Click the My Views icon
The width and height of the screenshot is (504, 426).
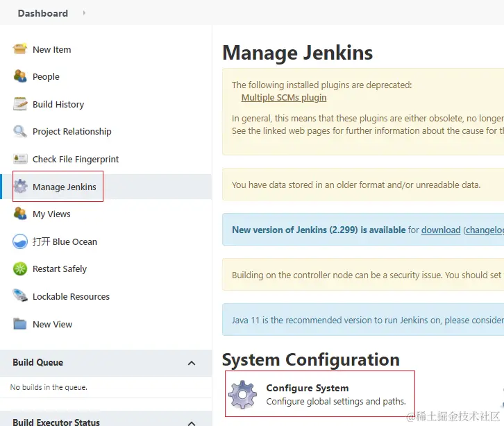(20, 214)
